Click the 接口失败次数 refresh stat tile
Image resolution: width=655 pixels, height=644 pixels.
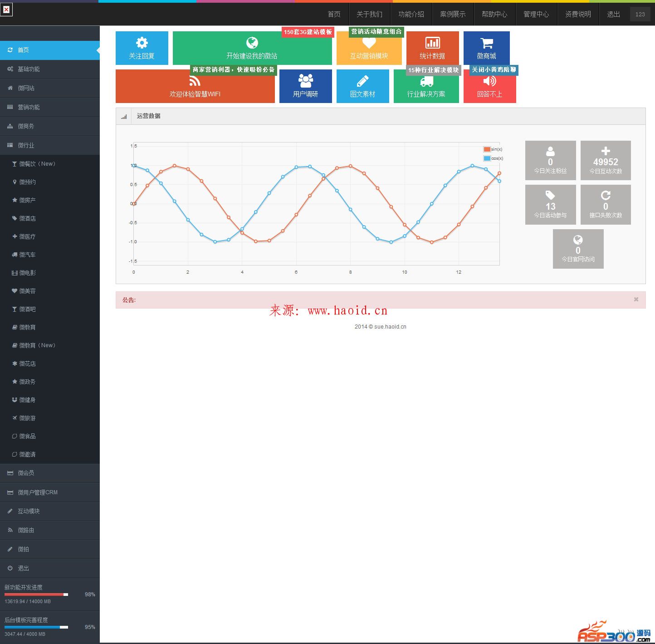pos(606,205)
